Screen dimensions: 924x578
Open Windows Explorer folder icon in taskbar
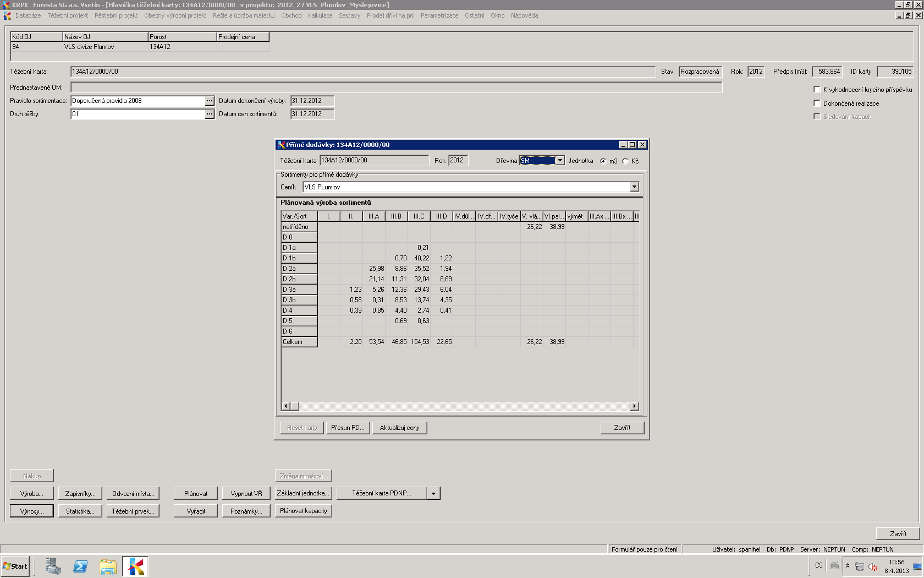tap(108, 566)
